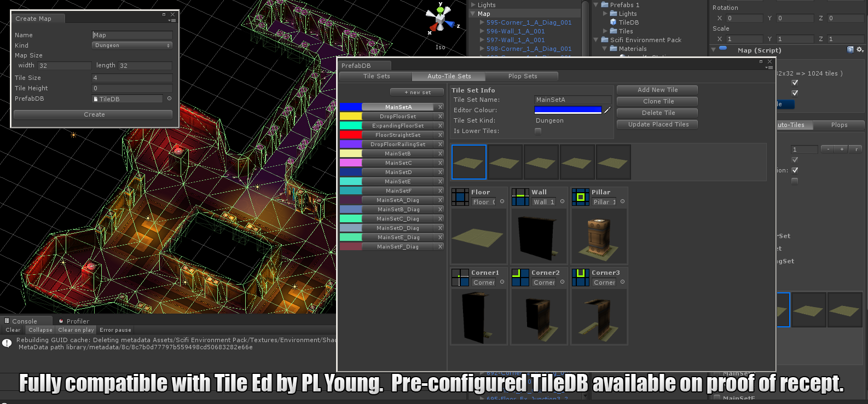Expand the 595-Corner_1_A_Diag_001 hierarchy item
This screenshot has height=404, width=868.
point(482,22)
